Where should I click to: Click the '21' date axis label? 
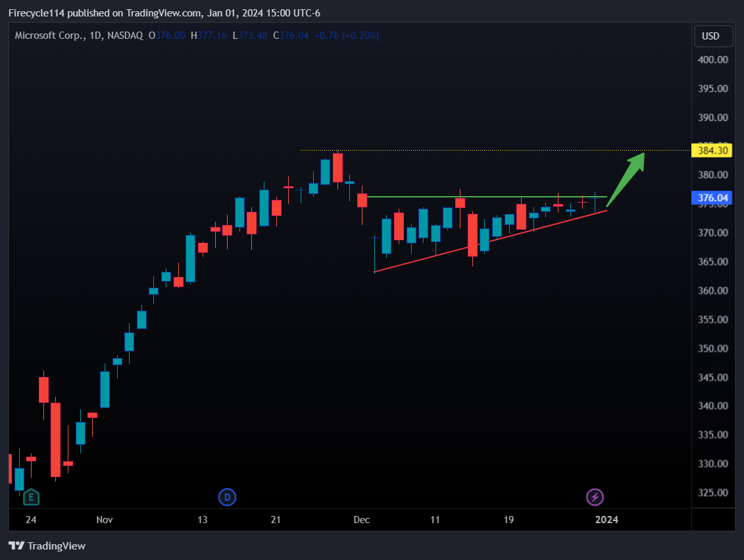point(276,520)
